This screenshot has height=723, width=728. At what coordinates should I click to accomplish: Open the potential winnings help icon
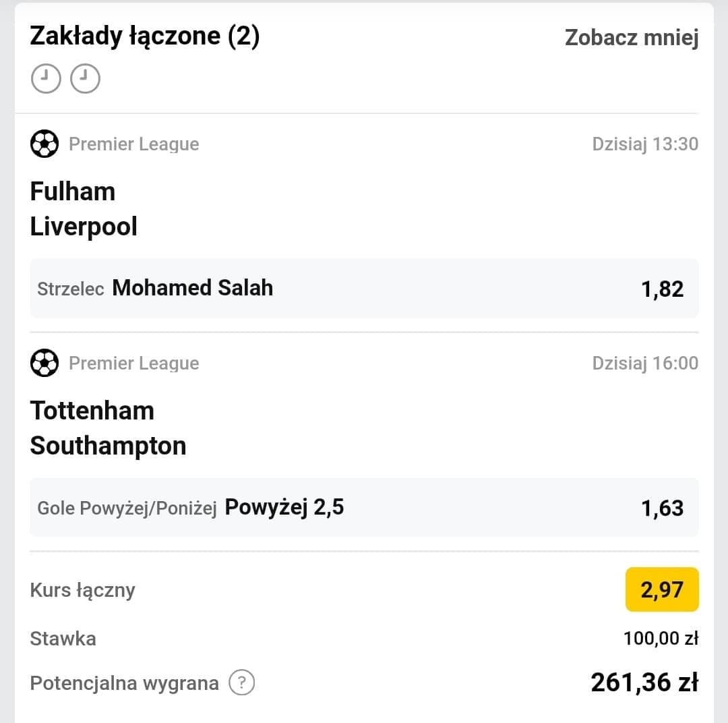point(242,683)
